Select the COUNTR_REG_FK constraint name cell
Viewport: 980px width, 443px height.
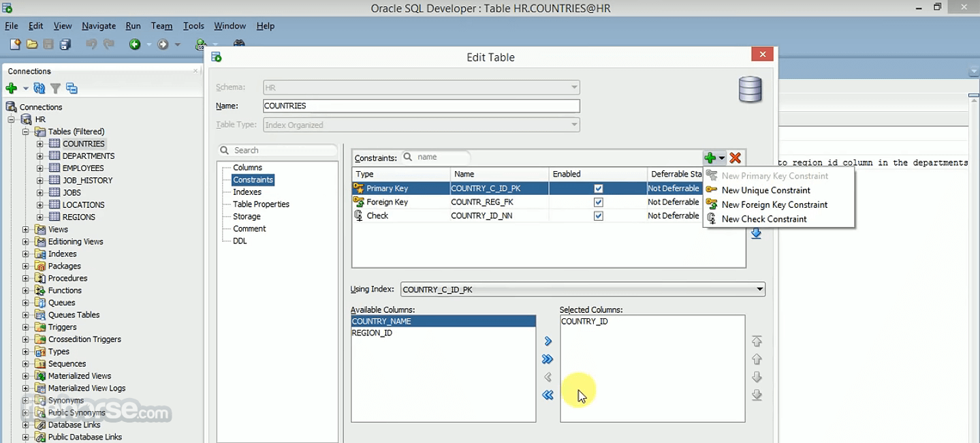click(499, 202)
